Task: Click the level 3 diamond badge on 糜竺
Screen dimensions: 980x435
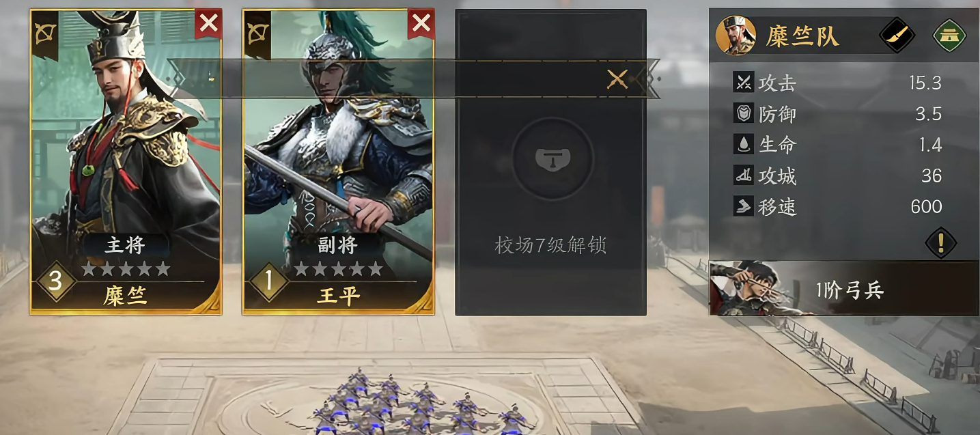Action: click(56, 282)
